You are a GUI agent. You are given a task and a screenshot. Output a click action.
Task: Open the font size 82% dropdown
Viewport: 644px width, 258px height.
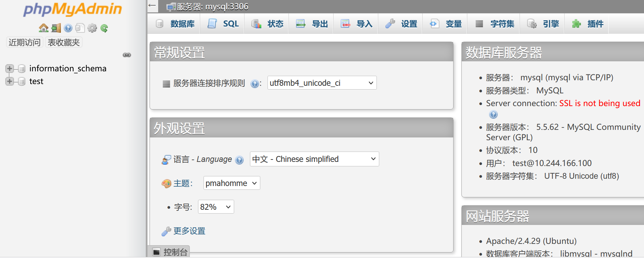point(216,207)
